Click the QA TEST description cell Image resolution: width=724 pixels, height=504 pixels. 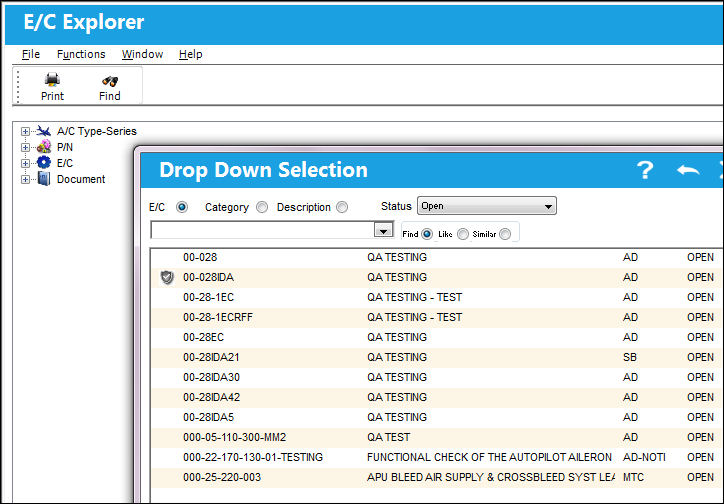[x=389, y=438]
